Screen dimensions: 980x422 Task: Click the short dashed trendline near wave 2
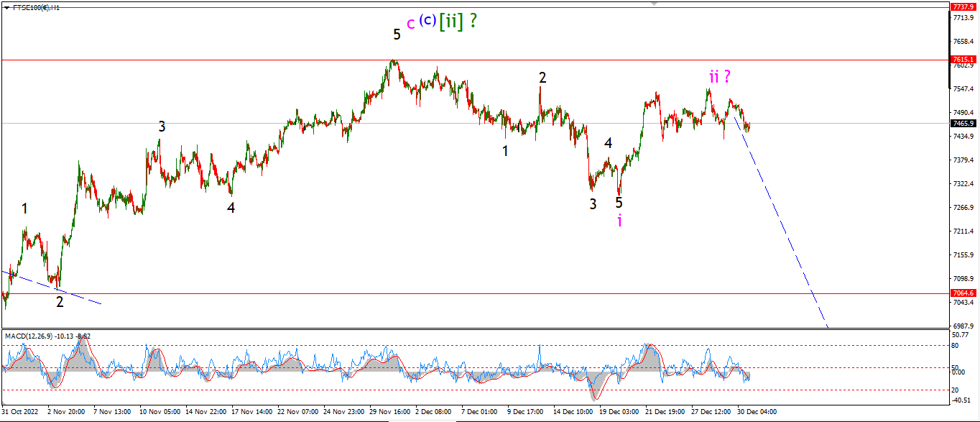(x=50, y=288)
